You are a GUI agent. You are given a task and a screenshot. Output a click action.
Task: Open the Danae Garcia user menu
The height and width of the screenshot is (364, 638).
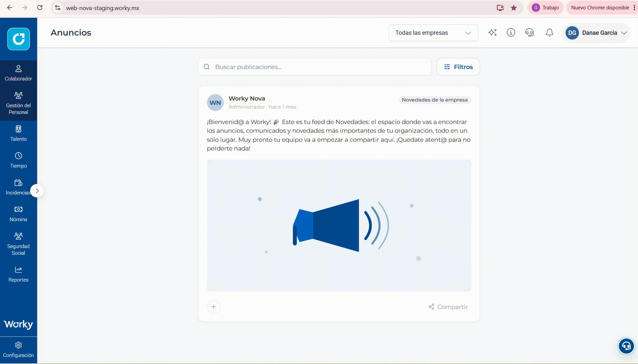tap(596, 33)
